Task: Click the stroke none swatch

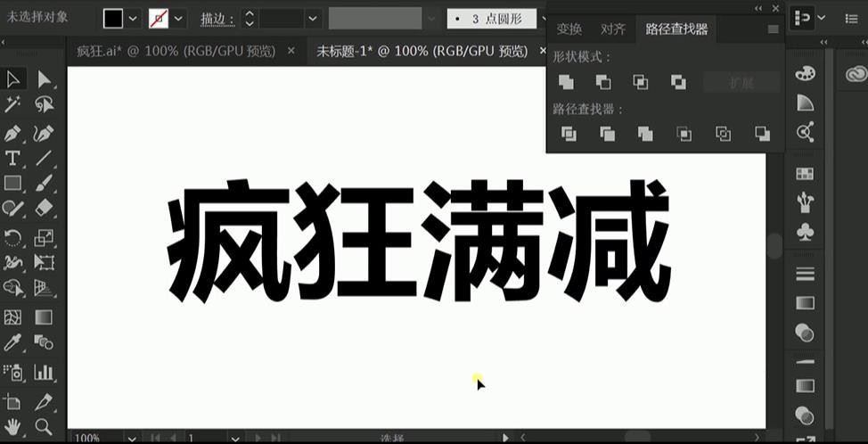Action: [159, 19]
